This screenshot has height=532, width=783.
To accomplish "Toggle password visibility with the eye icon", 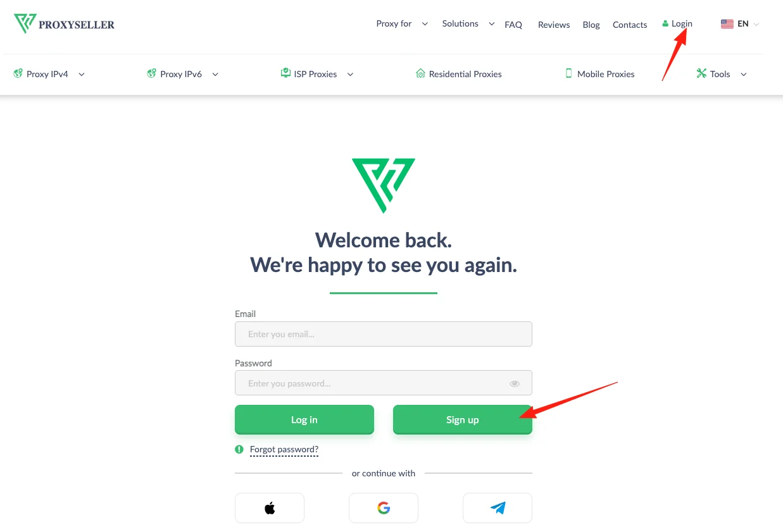I will [x=515, y=383].
